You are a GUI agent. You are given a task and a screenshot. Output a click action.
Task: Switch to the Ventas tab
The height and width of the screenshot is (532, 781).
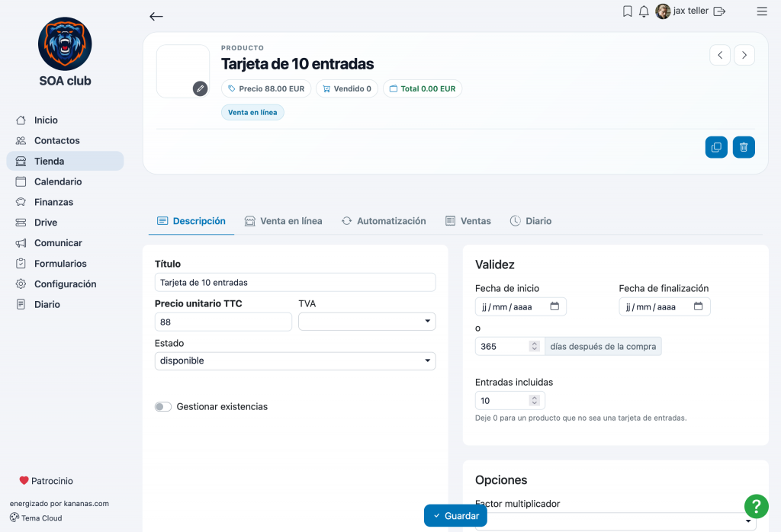468,221
